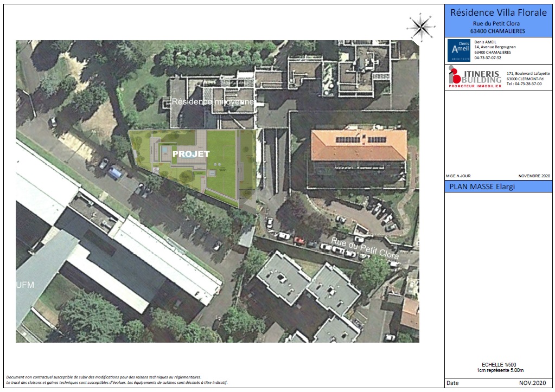Click the compass rose north indicator

pyautogui.click(x=420, y=25)
